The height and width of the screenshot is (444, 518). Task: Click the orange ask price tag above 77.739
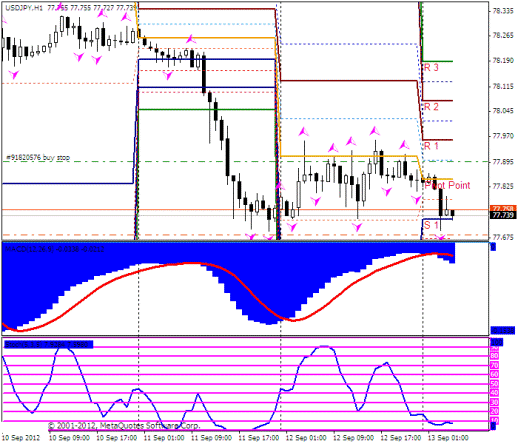[x=503, y=208]
